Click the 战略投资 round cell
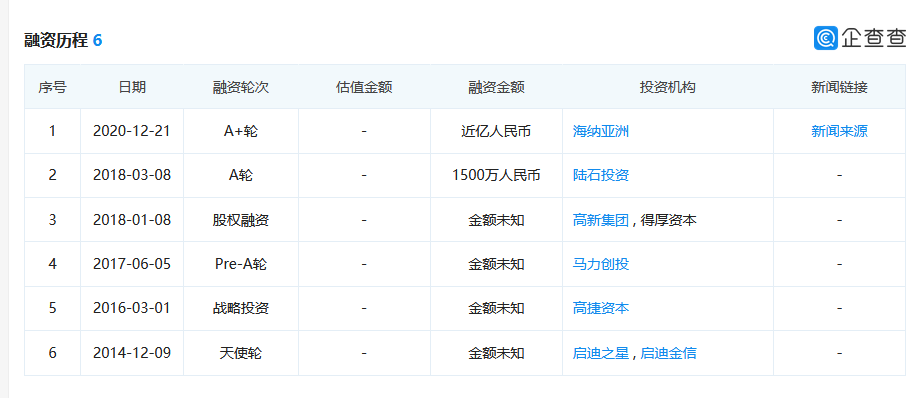 click(241, 308)
